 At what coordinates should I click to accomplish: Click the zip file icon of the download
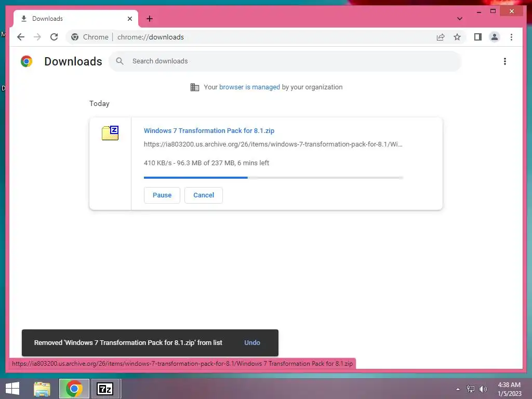click(x=110, y=132)
